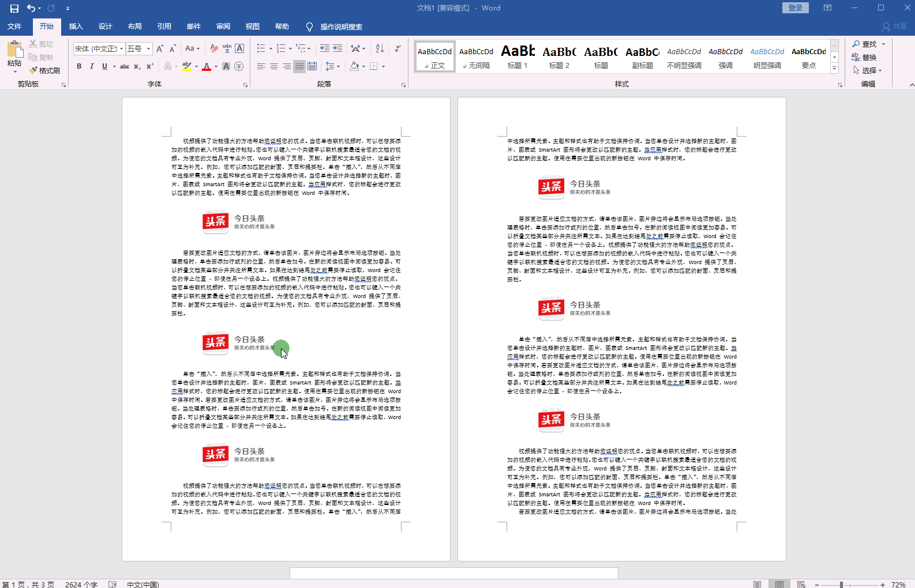Switch to Web Layout view in status bar
915x588 pixels.
[x=801, y=584]
